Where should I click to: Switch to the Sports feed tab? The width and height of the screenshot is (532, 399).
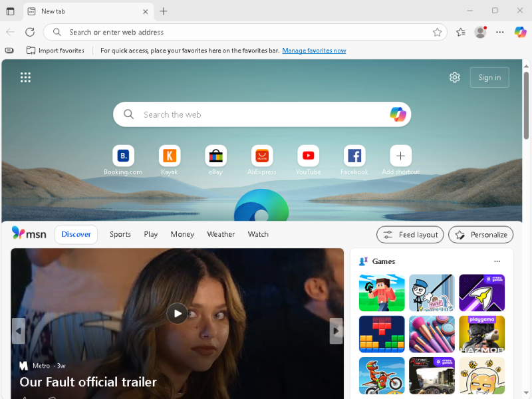(120, 234)
